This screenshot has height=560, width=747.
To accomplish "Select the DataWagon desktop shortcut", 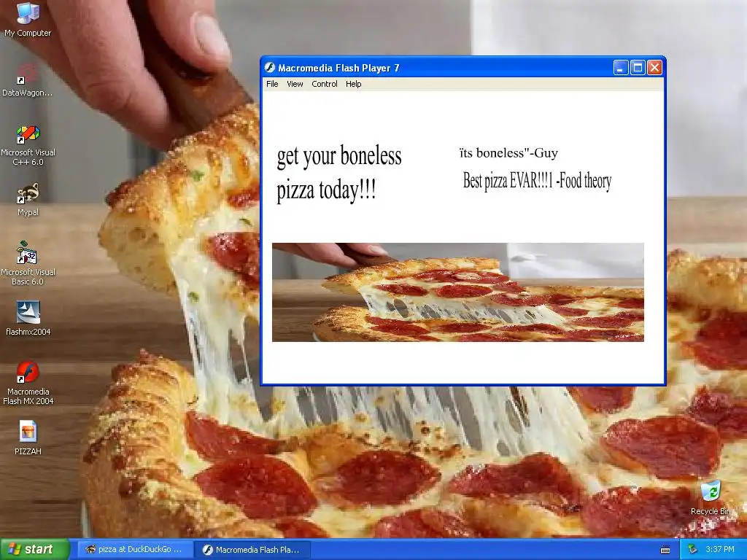I will [28, 79].
